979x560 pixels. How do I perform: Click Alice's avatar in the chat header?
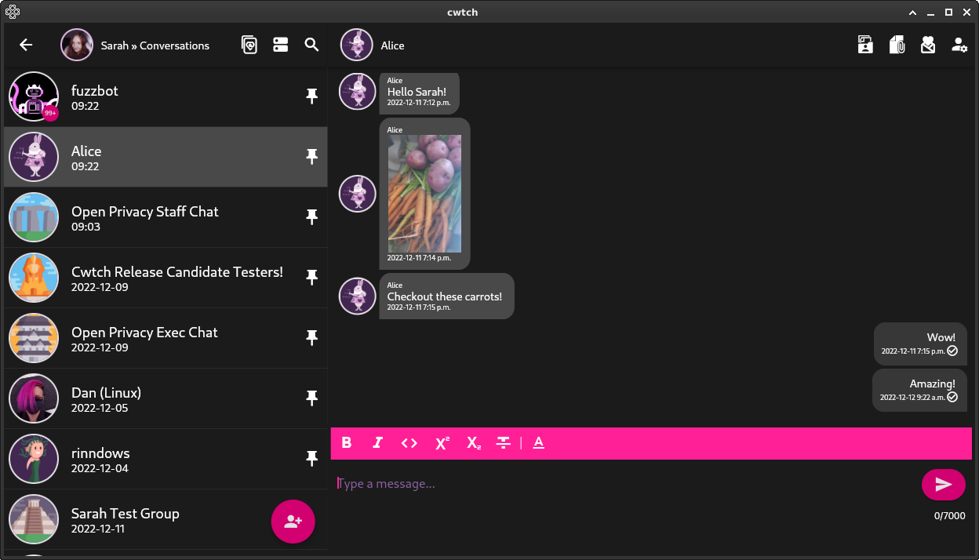coord(357,45)
